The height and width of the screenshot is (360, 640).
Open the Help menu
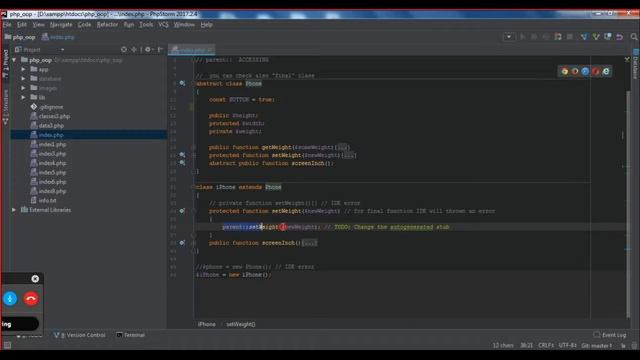(207, 24)
